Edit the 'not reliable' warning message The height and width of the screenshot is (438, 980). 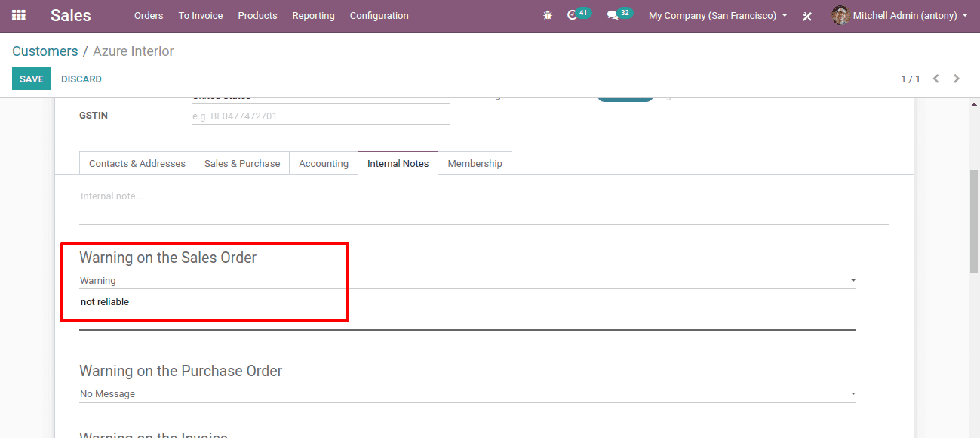coord(467,311)
